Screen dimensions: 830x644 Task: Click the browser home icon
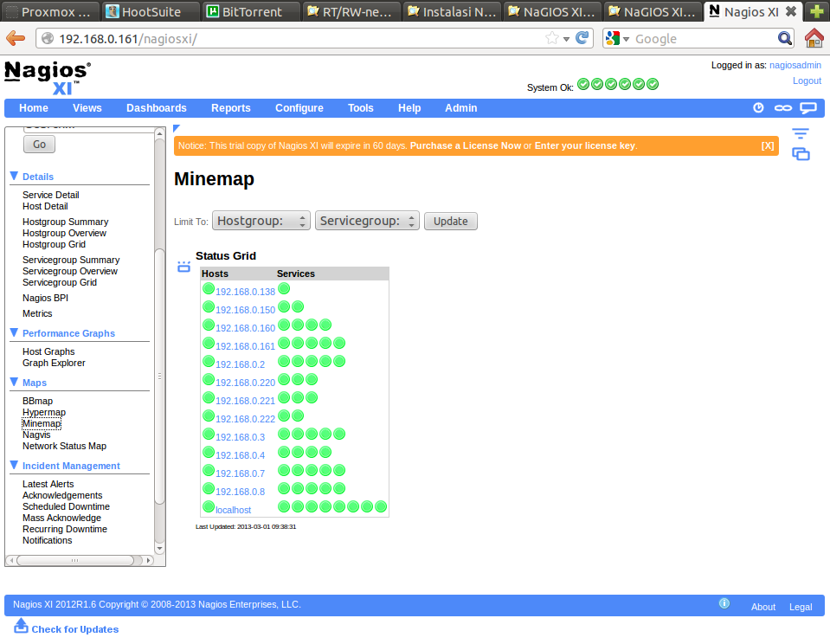click(814, 38)
